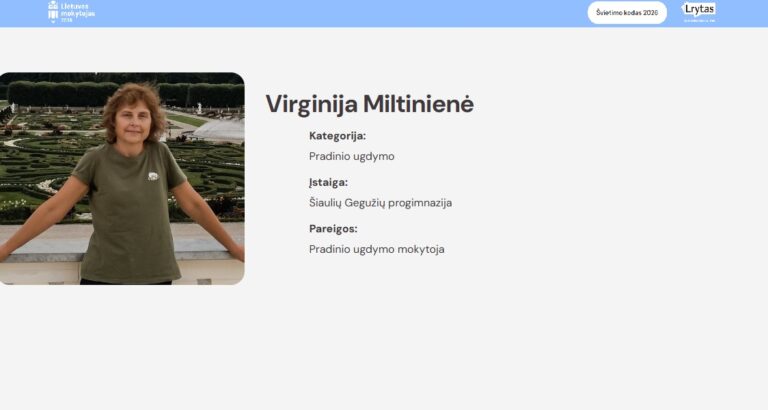Click the woman's face in the photo

[134, 121]
